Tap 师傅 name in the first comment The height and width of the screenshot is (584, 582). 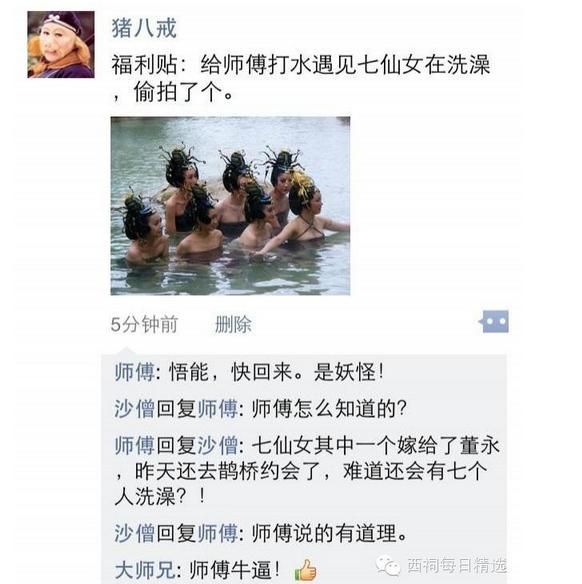(x=135, y=372)
